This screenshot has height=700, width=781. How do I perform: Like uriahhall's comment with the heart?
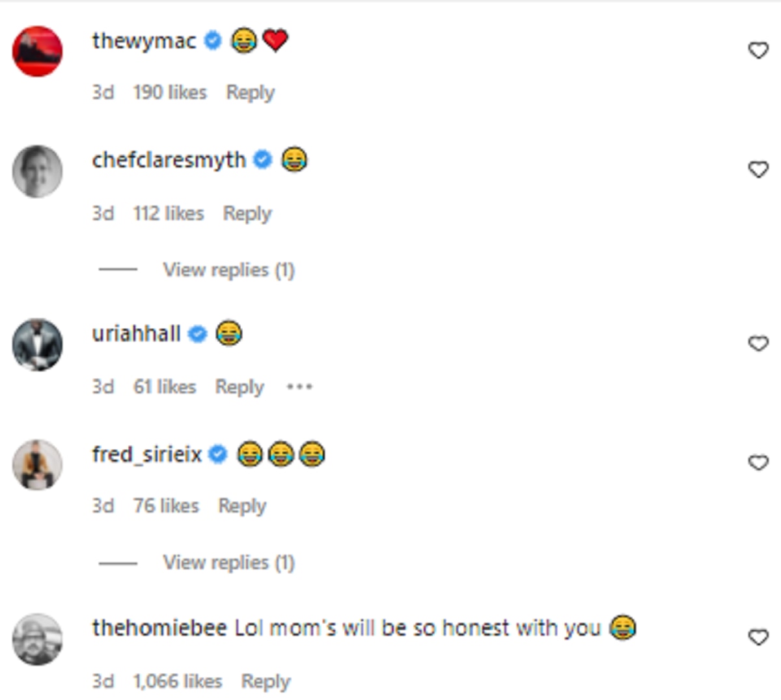758,343
